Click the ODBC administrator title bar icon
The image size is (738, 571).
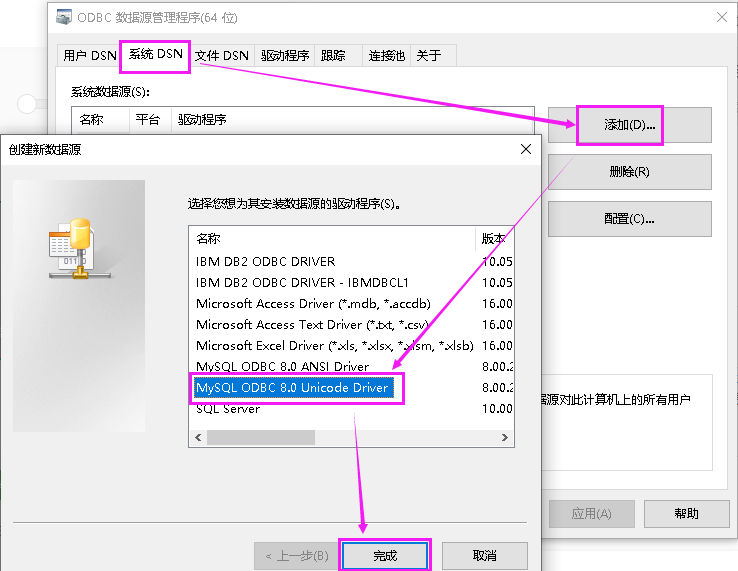(x=64, y=17)
